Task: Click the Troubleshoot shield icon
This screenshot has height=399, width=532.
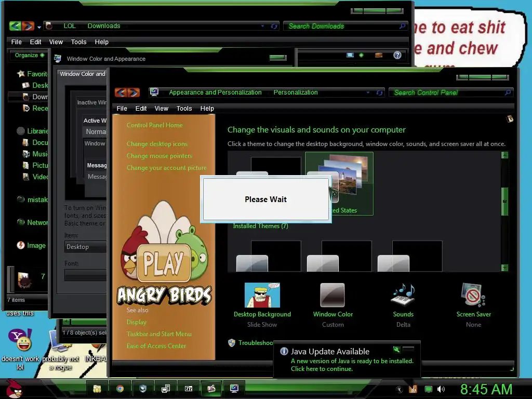Action: pos(232,343)
